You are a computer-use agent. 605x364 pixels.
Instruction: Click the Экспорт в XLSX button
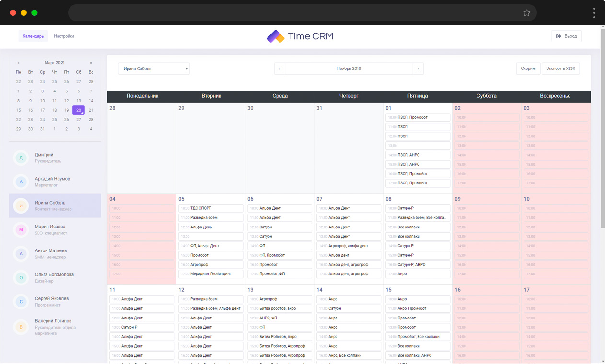[560, 68]
